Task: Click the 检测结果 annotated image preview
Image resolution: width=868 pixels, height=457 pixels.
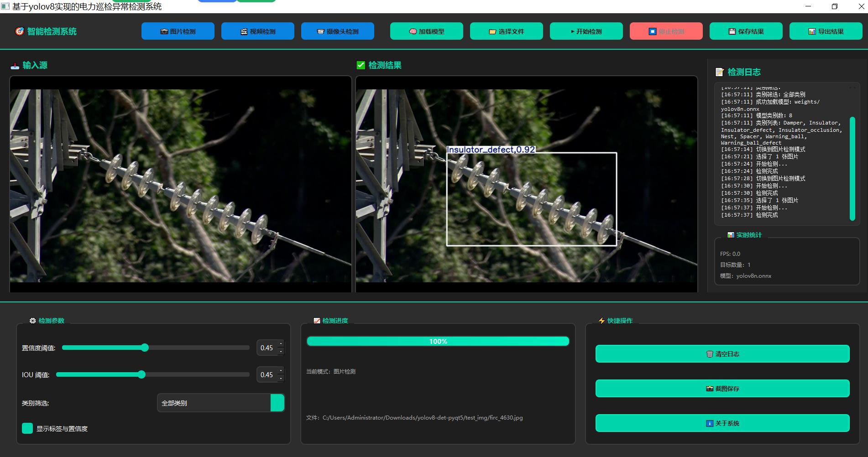Action: tap(527, 186)
